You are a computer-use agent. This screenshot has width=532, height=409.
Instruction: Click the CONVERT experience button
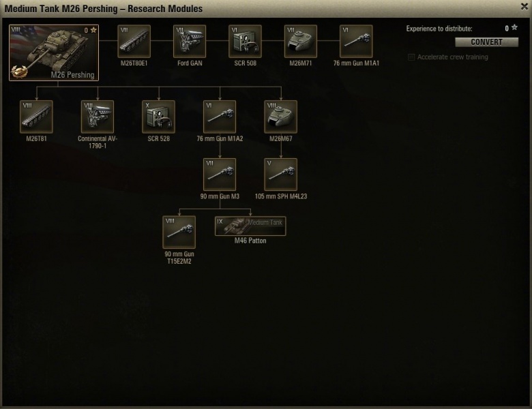[x=486, y=42]
